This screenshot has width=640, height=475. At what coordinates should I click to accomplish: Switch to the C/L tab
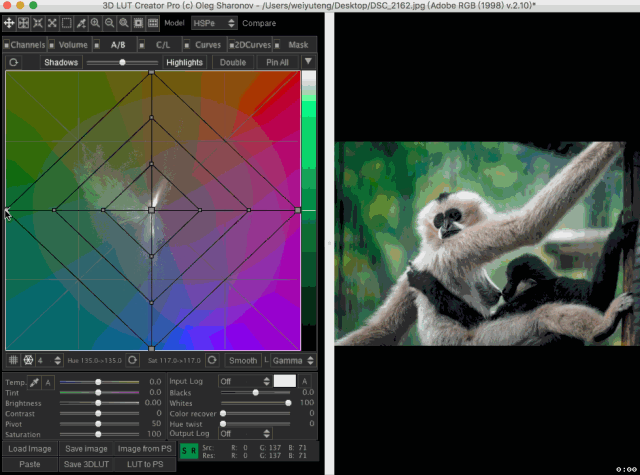tap(163, 45)
